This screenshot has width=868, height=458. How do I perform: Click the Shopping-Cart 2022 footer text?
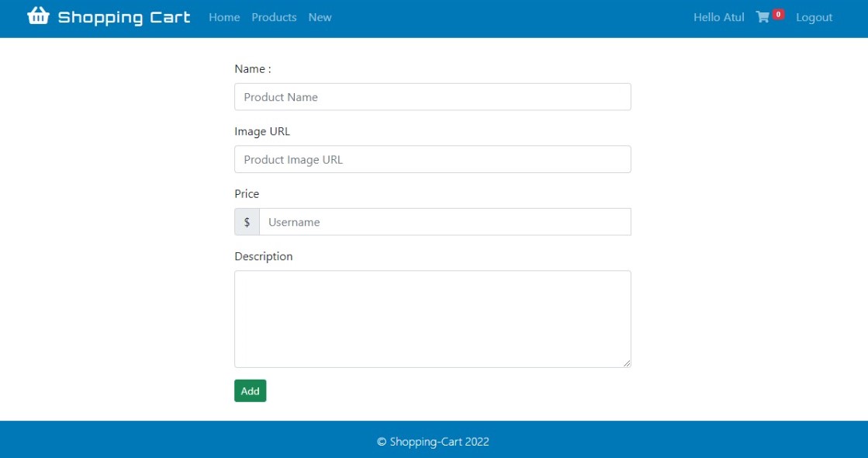[434, 440]
